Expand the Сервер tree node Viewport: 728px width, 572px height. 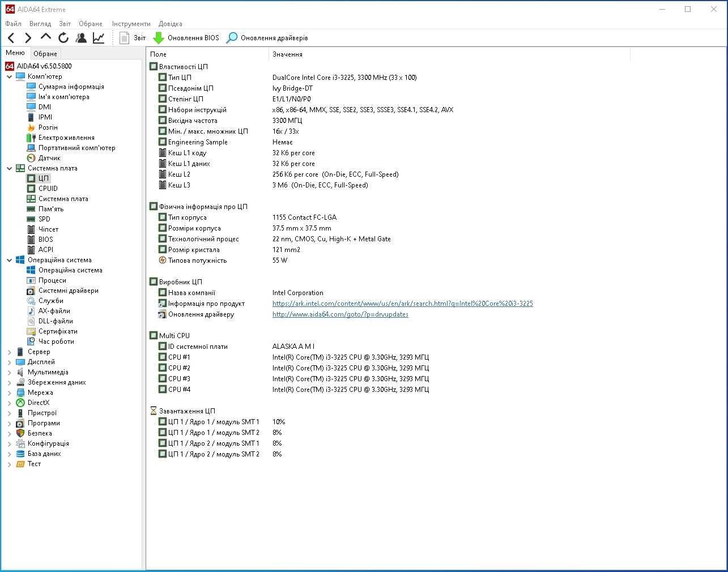9,352
